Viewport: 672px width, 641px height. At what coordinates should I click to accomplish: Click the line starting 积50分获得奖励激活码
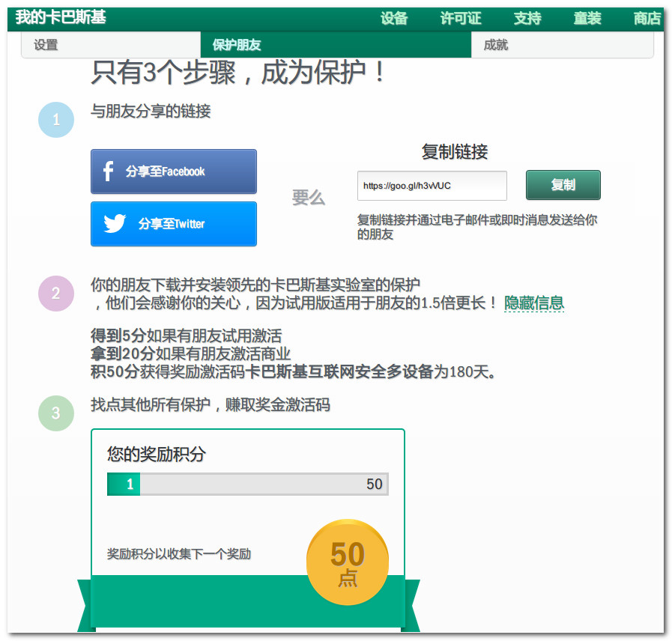(294, 371)
